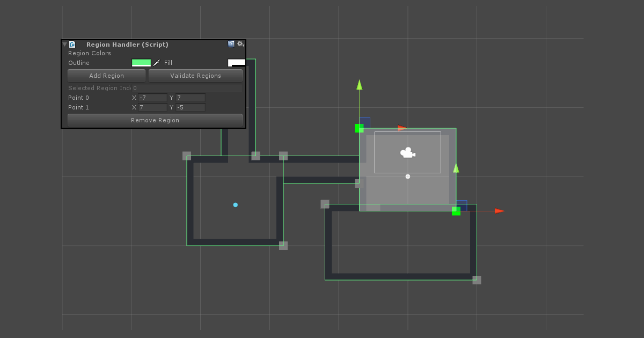The image size is (644, 338).
Task: Click the blue dot inside the left square region
Action: click(235, 204)
